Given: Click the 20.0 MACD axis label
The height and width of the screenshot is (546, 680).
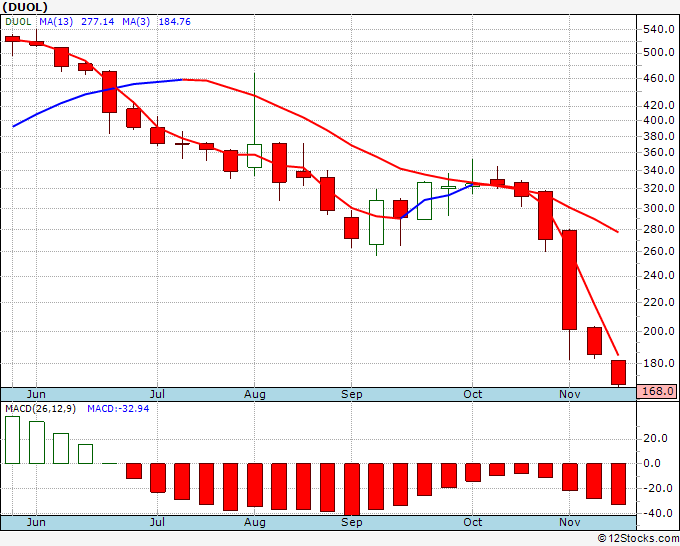Looking at the screenshot, I should (656, 438).
